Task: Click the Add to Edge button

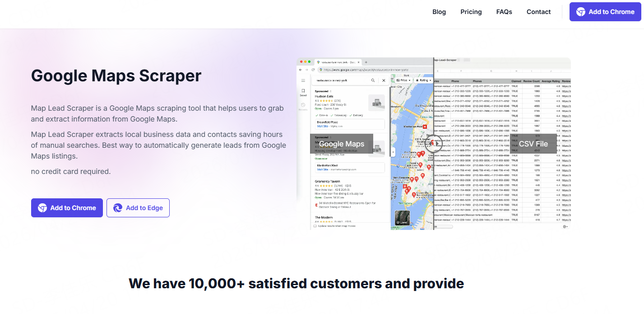Action: (x=138, y=208)
